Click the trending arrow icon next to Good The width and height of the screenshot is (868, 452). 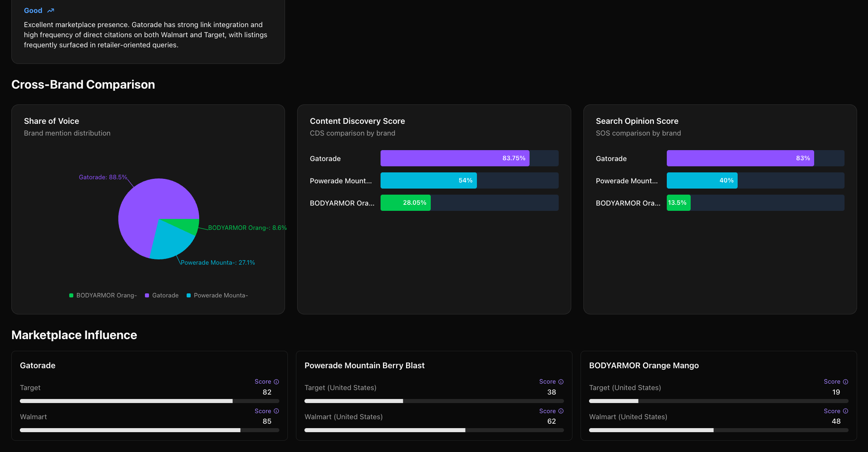point(51,11)
